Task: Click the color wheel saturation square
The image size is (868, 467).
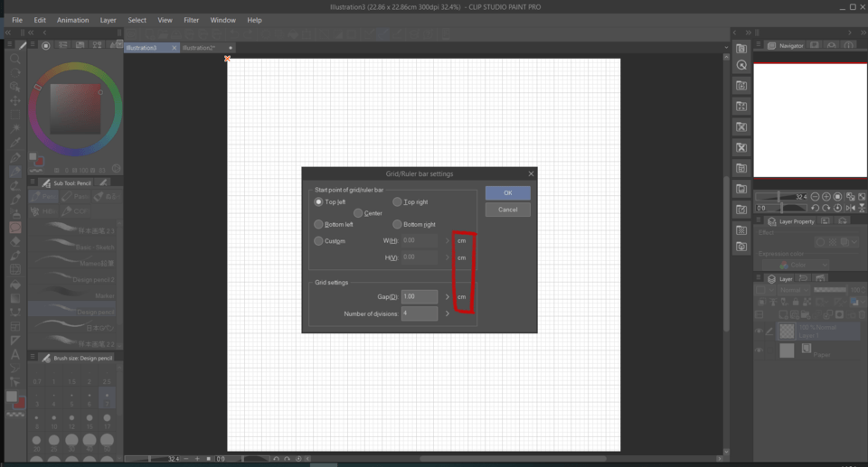Action: (x=75, y=109)
